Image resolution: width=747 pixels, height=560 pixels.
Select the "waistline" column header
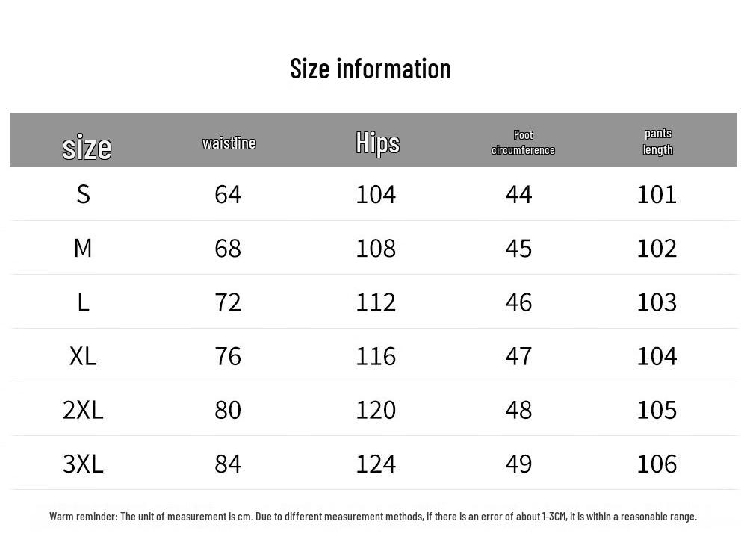229,143
